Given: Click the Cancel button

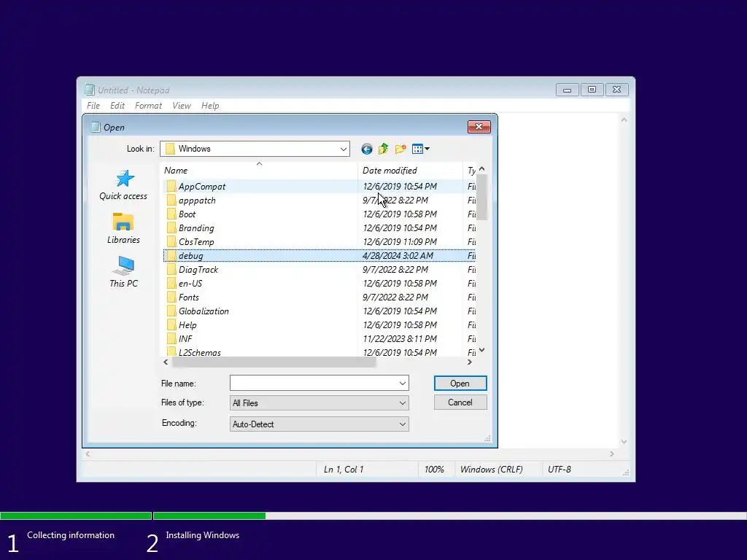Looking at the screenshot, I should (x=460, y=402).
